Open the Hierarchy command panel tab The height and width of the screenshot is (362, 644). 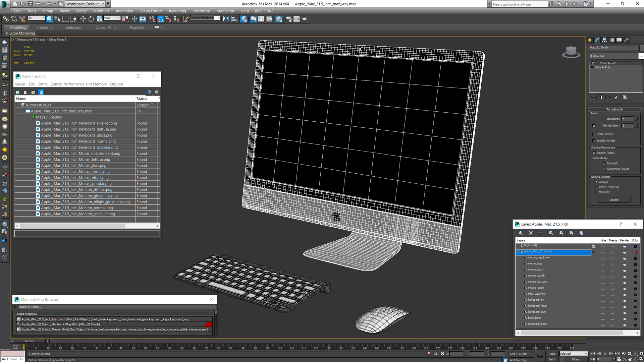click(x=604, y=40)
